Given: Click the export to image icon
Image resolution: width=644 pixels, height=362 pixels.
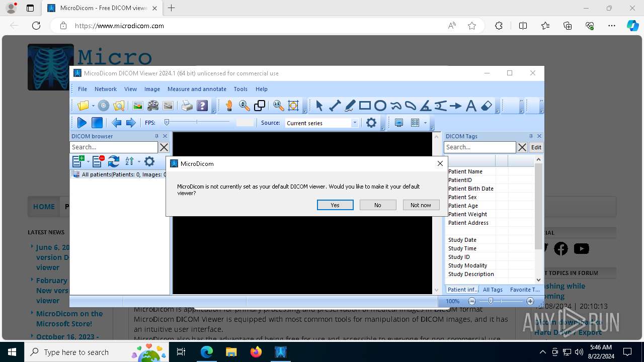Looking at the screenshot, I should pos(137,106).
